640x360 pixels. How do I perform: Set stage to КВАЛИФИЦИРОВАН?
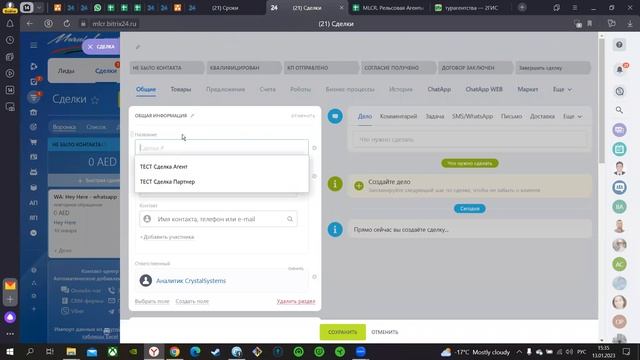244,68
